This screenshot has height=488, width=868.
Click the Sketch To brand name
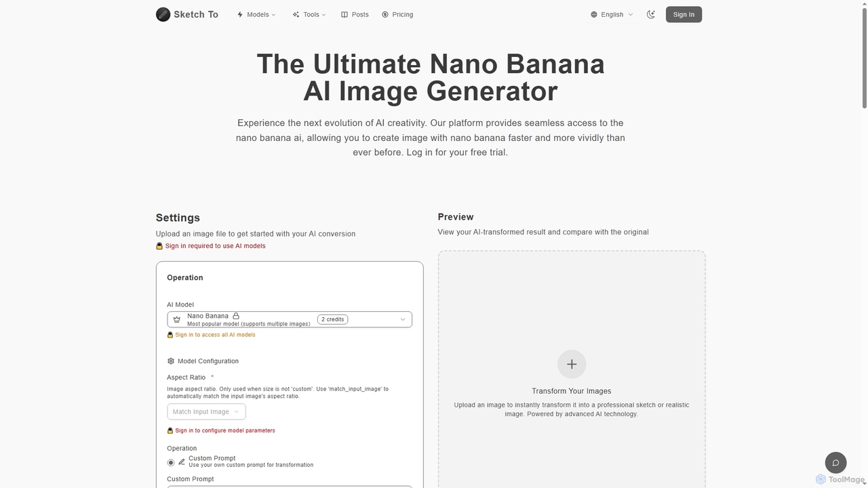coord(196,14)
